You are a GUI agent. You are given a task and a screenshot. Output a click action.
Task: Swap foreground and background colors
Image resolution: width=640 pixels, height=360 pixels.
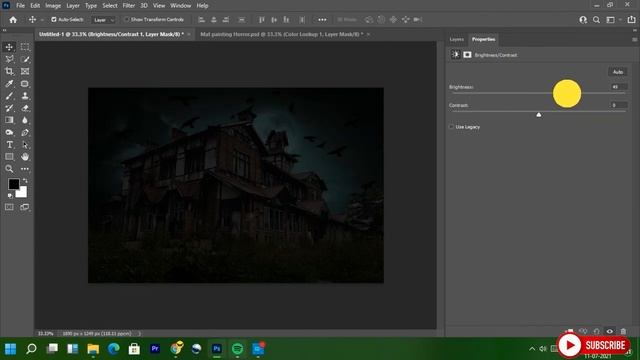tap(25, 180)
